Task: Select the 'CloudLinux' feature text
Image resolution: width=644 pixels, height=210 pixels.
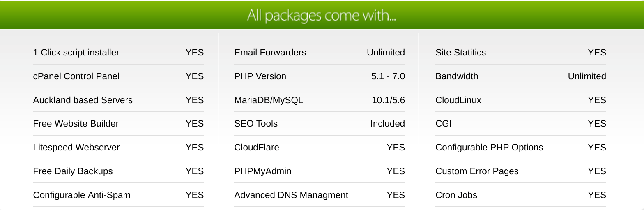Action: (x=458, y=100)
